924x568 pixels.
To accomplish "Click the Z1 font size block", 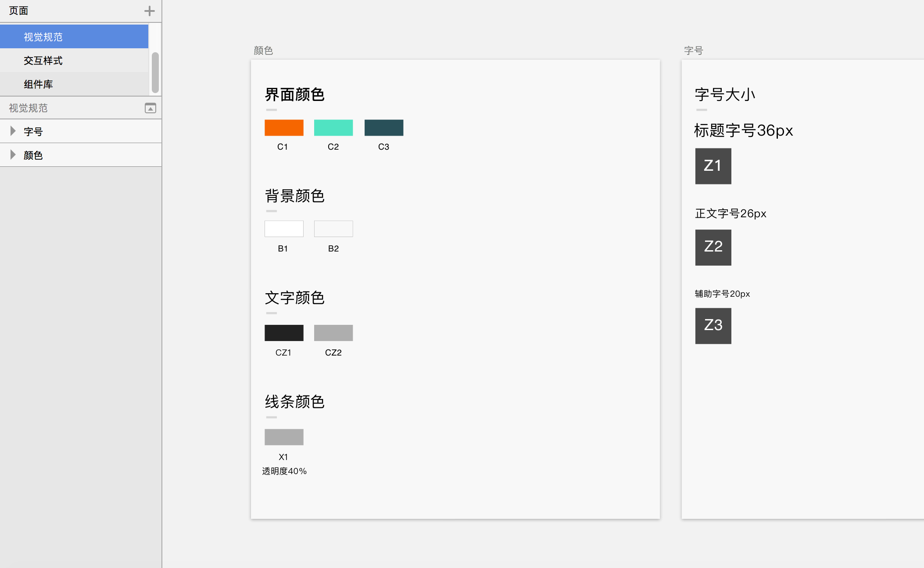I will pos(713,166).
